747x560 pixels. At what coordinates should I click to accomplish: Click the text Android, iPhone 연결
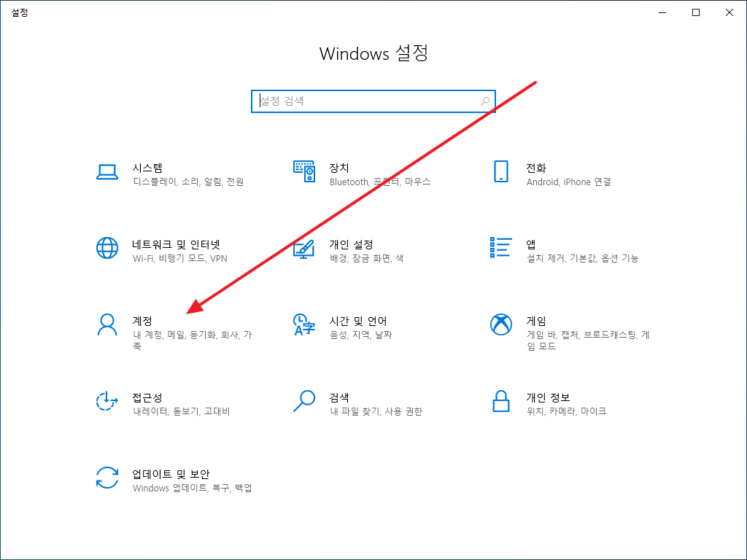click(568, 182)
